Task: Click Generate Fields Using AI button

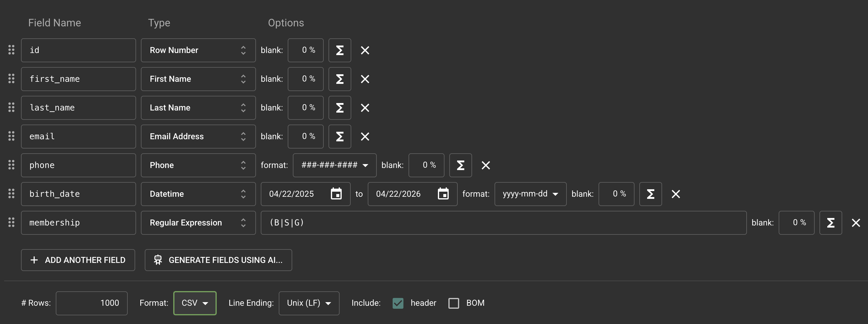Action: tap(218, 260)
